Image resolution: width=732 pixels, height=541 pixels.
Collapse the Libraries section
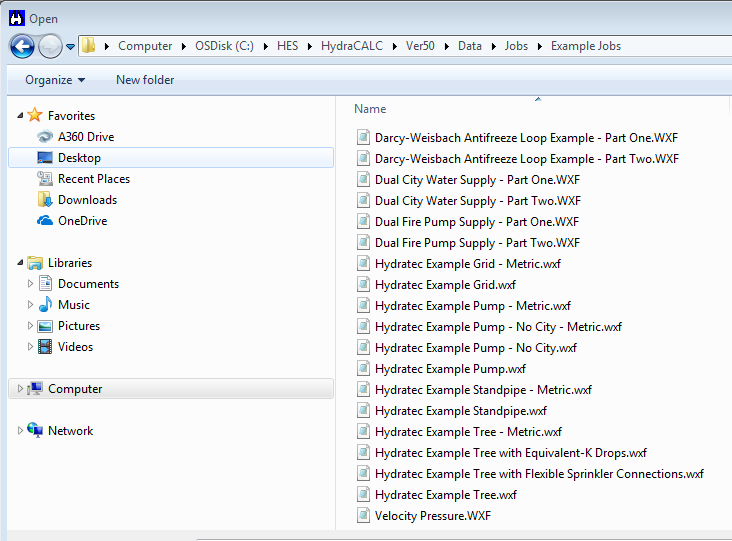pyautogui.click(x=20, y=263)
